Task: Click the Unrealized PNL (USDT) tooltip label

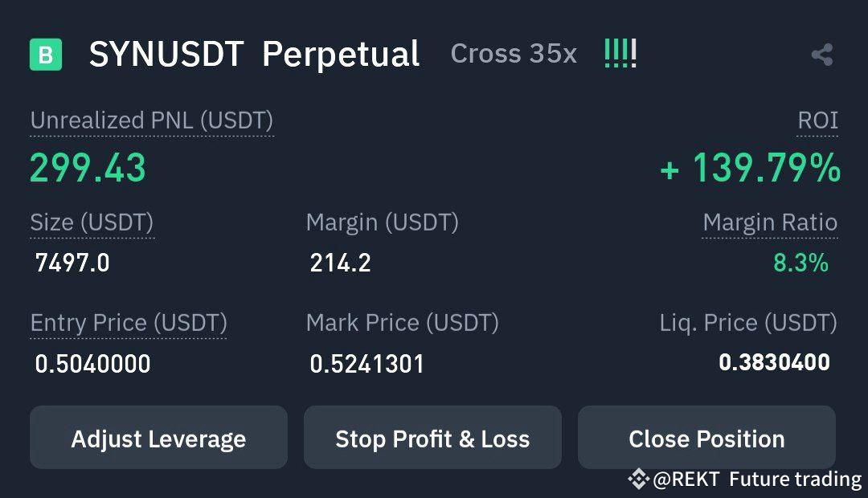Action: point(151,120)
